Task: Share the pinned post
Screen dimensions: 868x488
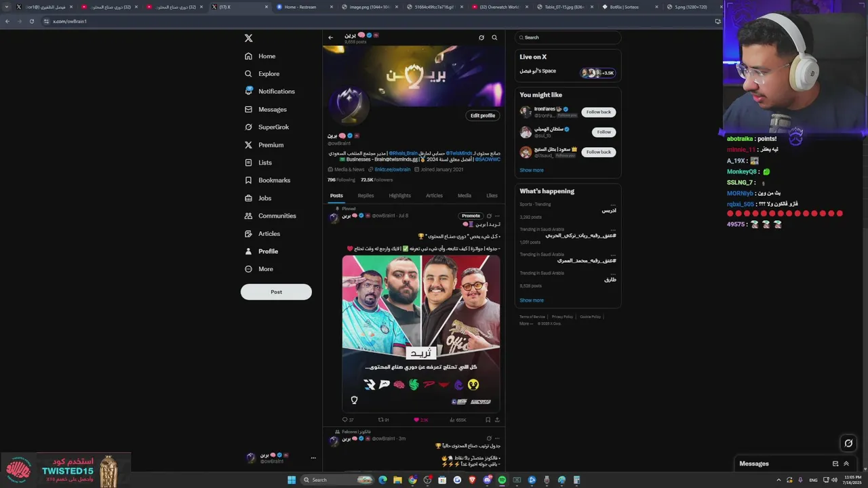Action: pyautogui.click(x=497, y=420)
